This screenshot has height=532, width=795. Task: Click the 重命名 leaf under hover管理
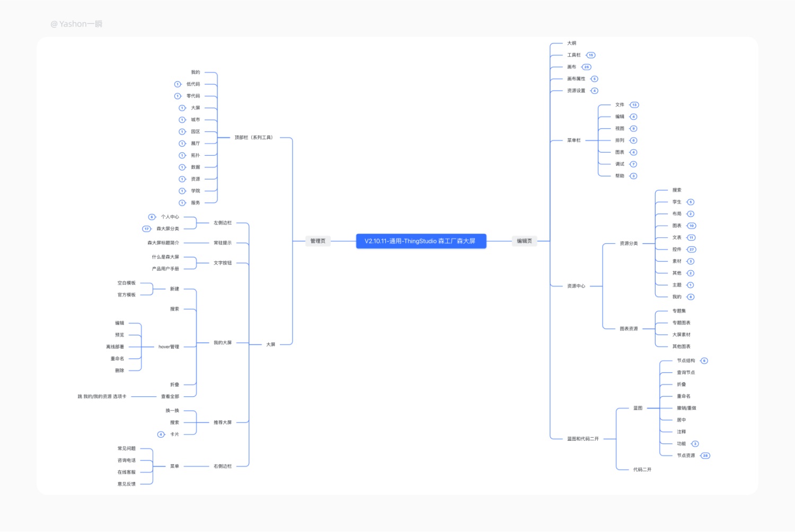[117, 359]
